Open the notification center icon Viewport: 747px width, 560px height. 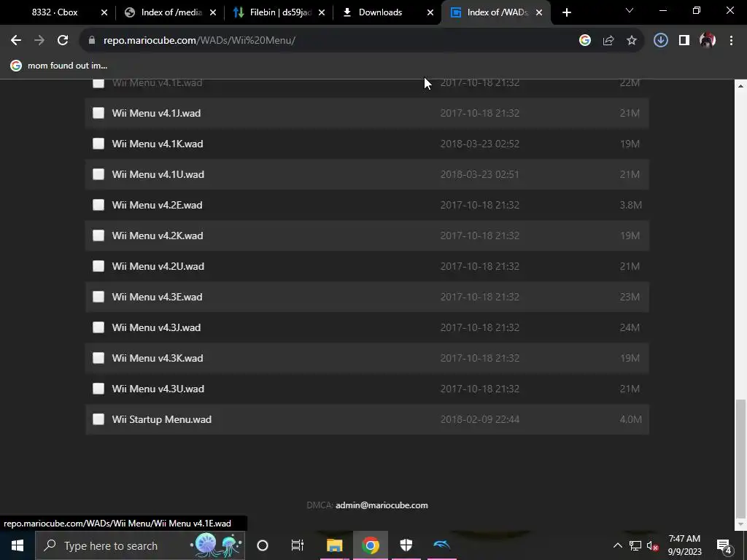[x=724, y=545]
